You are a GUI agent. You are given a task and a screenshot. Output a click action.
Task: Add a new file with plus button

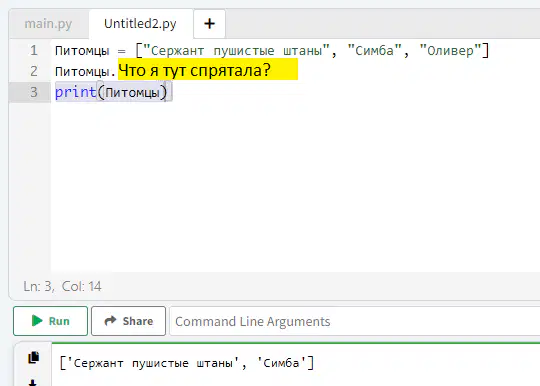tap(209, 24)
